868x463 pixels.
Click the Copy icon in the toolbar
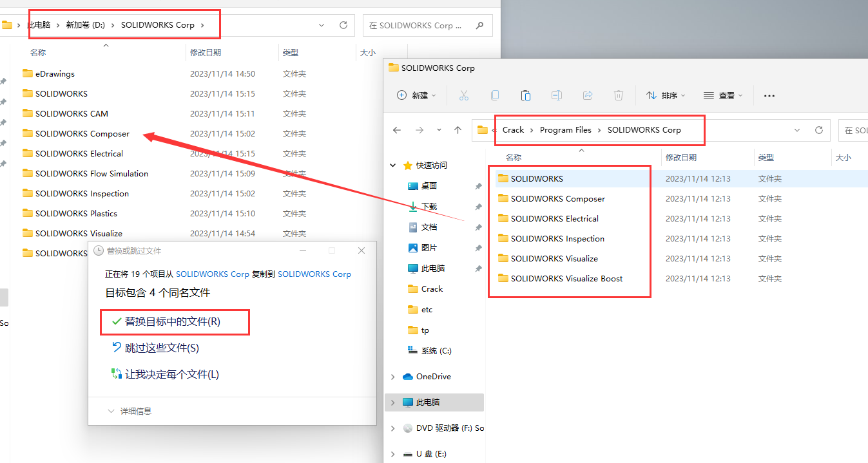[495, 95]
